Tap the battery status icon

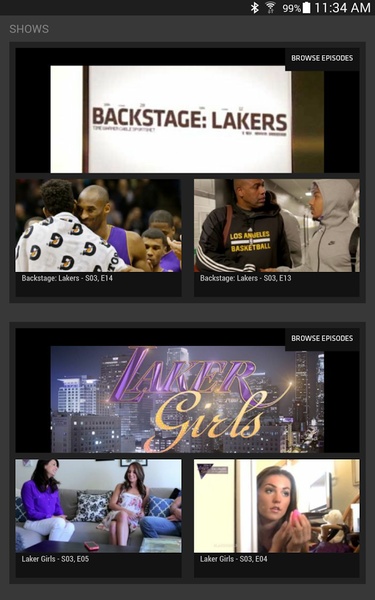tap(306, 8)
